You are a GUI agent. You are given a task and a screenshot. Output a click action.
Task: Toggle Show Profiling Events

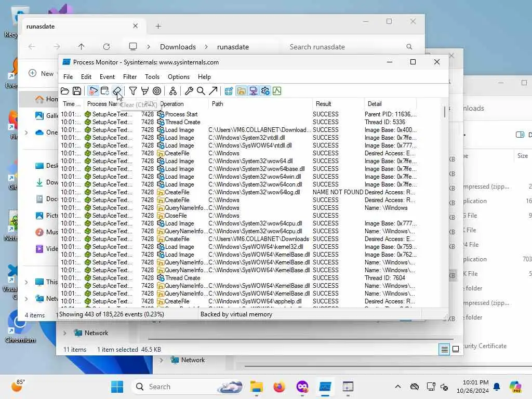[277, 91]
